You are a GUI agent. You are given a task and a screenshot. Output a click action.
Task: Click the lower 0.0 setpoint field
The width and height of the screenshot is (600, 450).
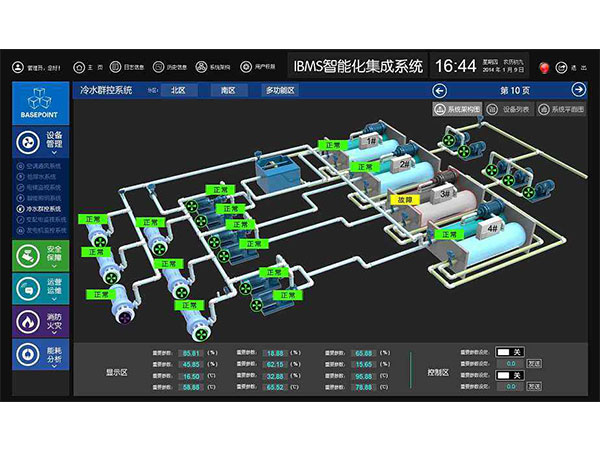click(510, 386)
